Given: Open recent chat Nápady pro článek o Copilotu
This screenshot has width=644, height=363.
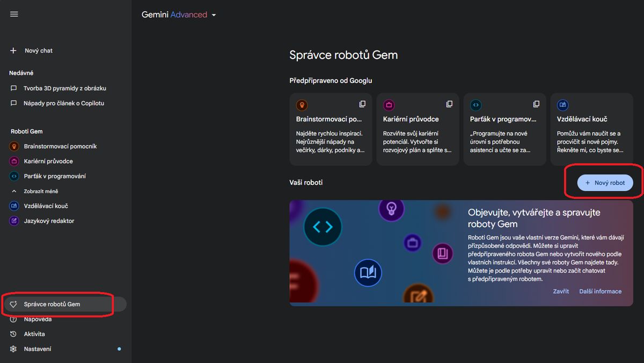Looking at the screenshot, I should pos(64,103).
